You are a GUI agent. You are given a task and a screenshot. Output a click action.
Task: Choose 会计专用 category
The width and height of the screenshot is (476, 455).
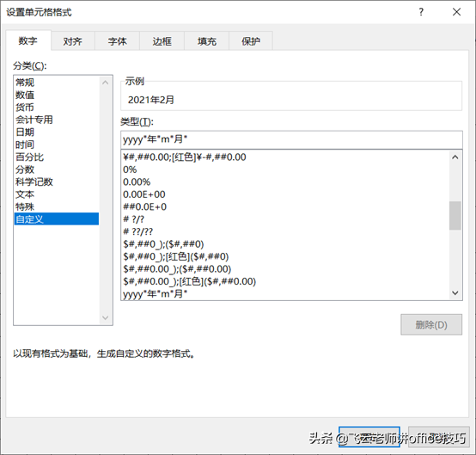pyautogui.click(x=57, y=120)
